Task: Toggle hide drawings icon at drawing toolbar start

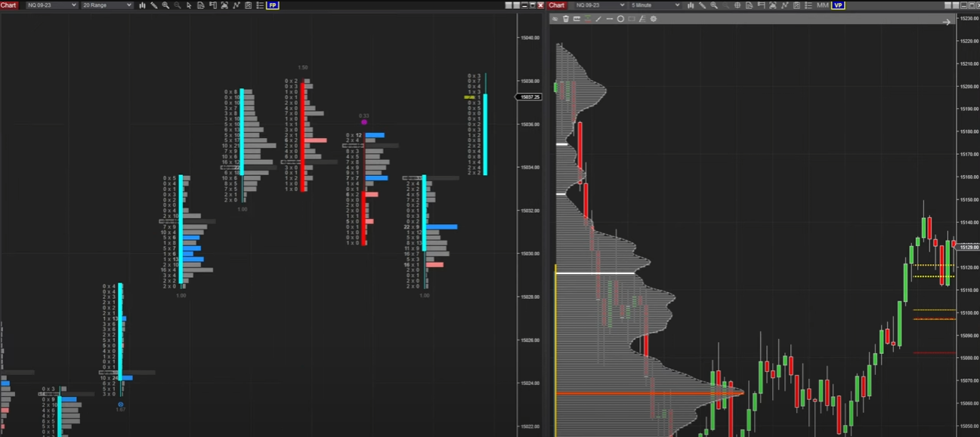Action: 555,19
